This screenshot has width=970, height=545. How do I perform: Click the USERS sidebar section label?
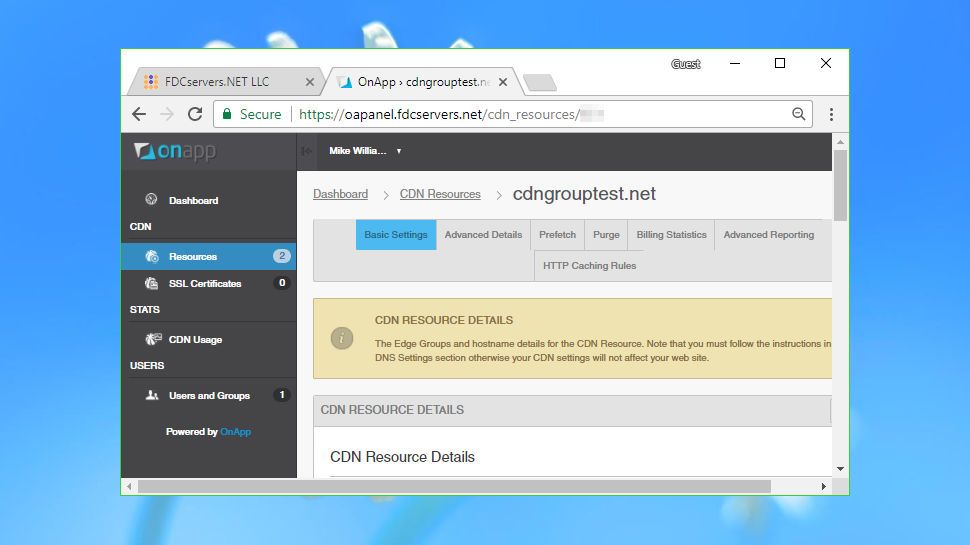147,366
